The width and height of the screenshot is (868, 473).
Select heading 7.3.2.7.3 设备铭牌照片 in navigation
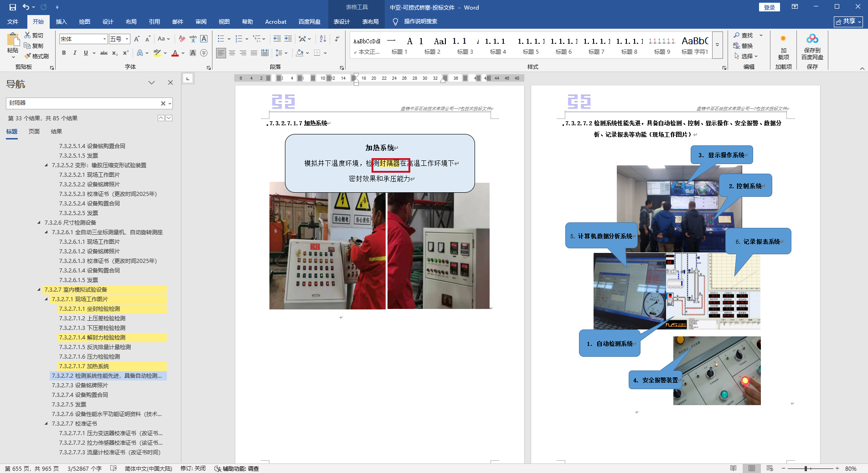(x=80, y=386)
